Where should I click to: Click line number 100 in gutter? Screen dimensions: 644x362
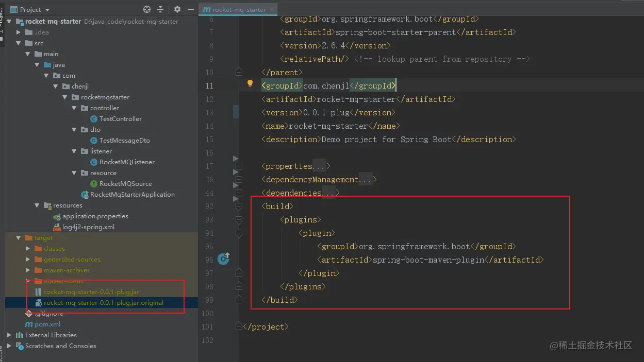pos(207,313)
